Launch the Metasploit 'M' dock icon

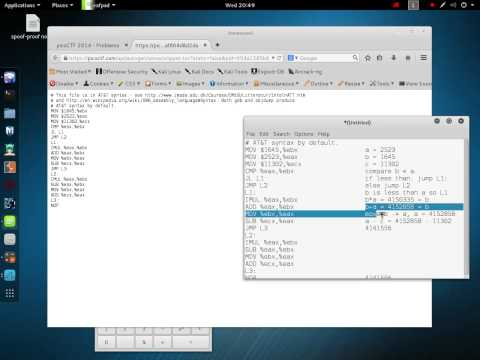point(10,131)
